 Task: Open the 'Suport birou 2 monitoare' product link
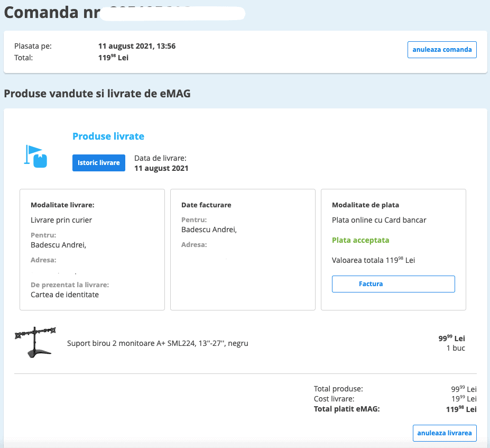158,343
